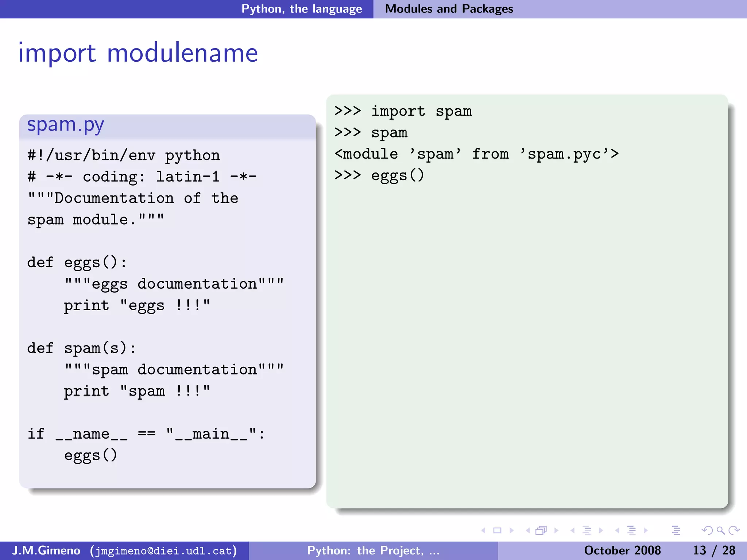
Task: Click the stacked frames navigation icon
Action: click(x=541, y=530)
